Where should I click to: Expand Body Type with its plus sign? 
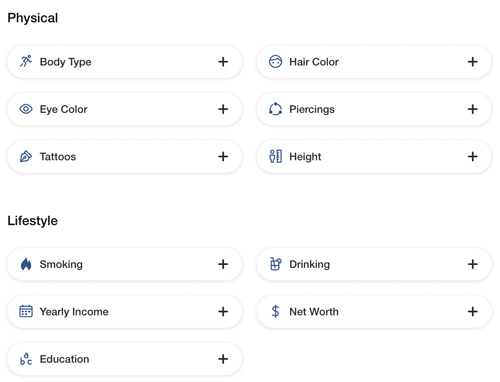(x=223, y=62)
